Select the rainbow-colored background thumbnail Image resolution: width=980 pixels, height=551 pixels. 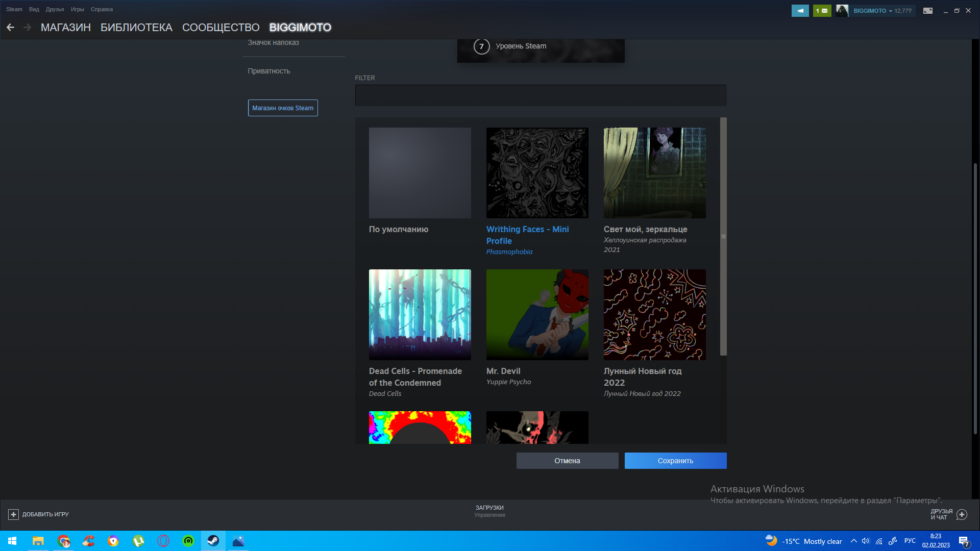(420, 428)
